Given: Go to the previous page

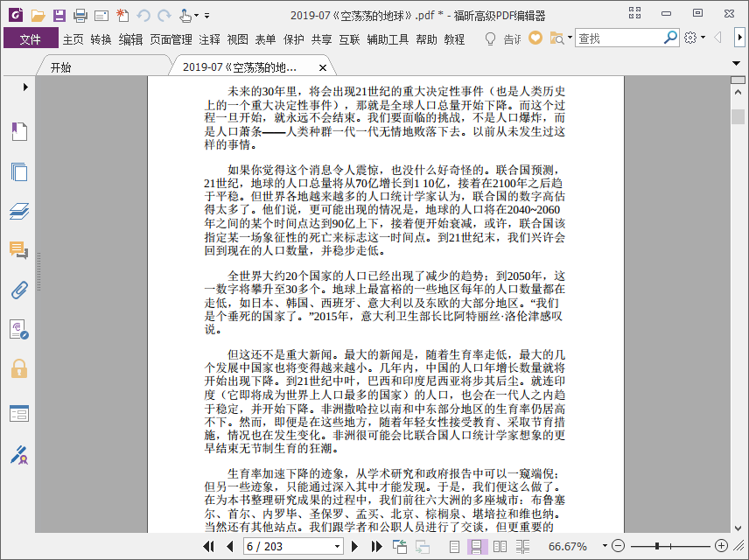Looking at the screenshot, I should pyautogui.click(x=230, y=546).
